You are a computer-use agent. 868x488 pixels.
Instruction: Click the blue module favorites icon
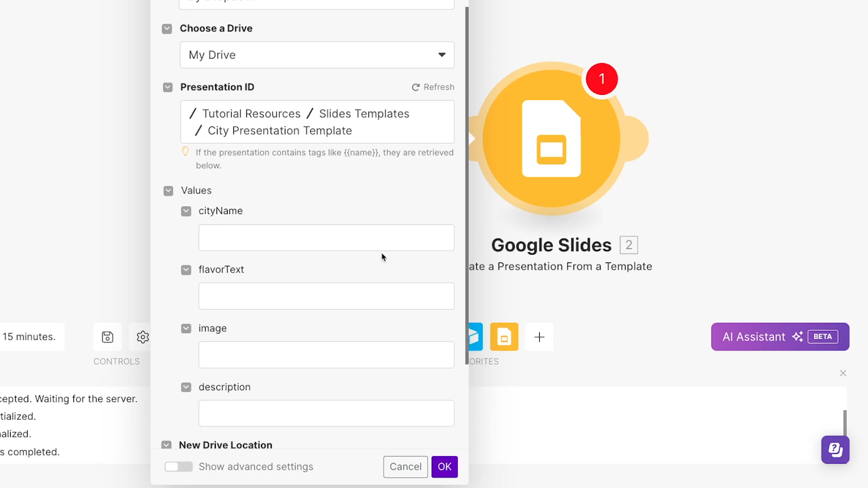click(x=475, y=337)
